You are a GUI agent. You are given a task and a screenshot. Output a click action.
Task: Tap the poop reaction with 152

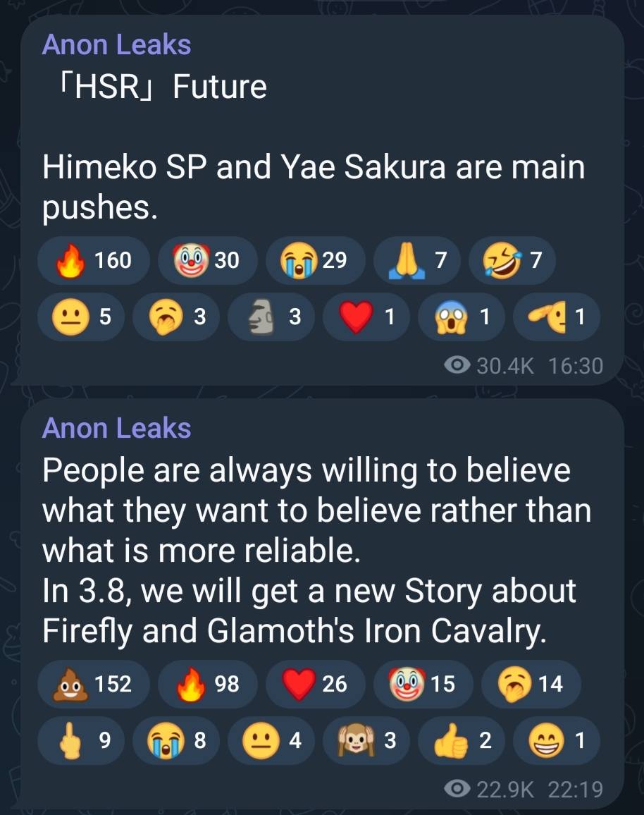tap(94, 684)
